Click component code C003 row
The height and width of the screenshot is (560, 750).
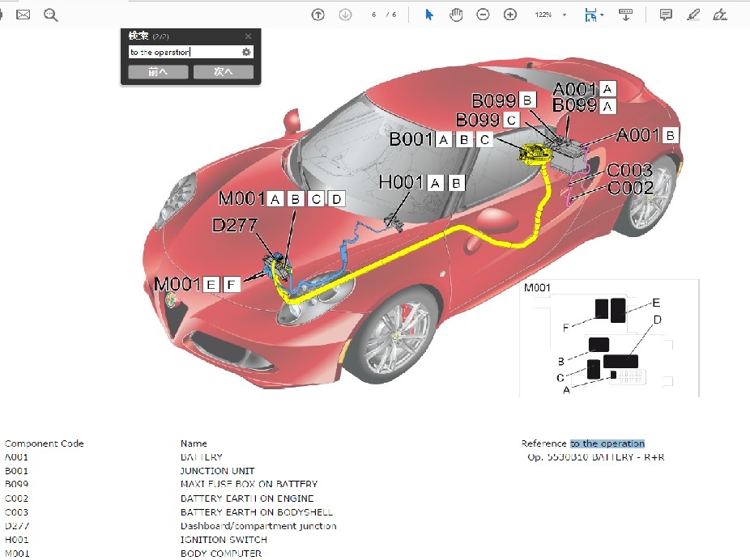point(16,512)
